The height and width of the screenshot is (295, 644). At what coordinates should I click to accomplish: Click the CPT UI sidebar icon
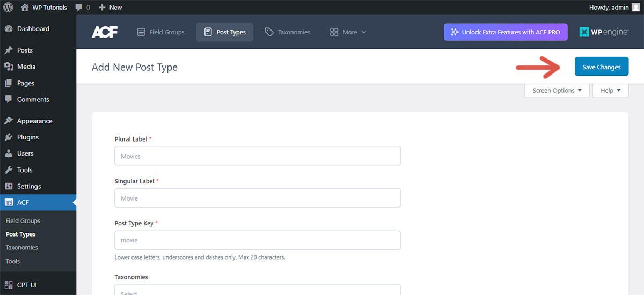point(9,285)
